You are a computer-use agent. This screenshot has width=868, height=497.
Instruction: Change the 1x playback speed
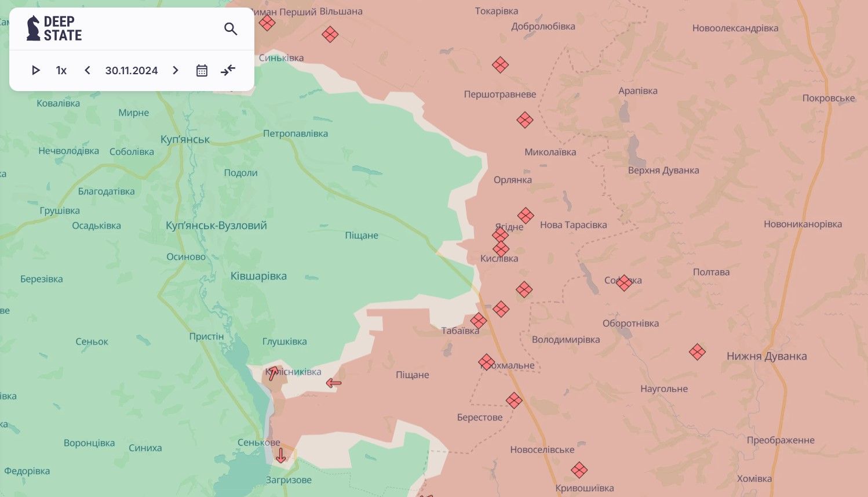tap(61, 70)
